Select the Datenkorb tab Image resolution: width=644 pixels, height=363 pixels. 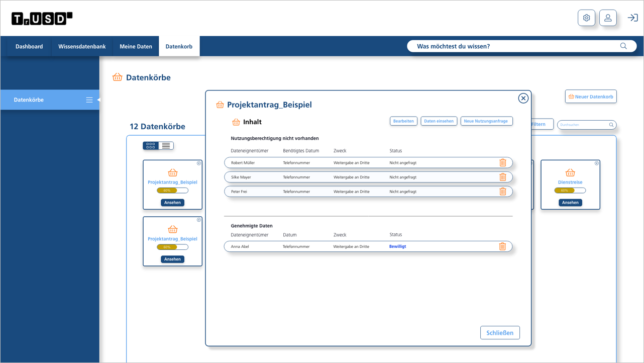click(179, 46)
